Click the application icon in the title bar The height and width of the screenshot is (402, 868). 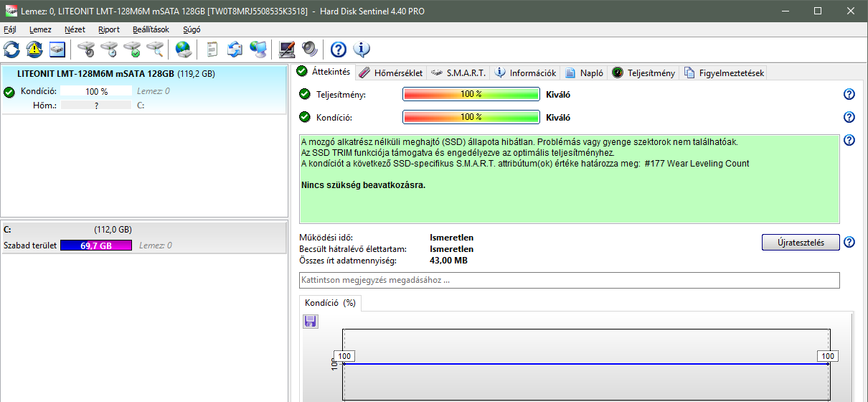point(10,11)
